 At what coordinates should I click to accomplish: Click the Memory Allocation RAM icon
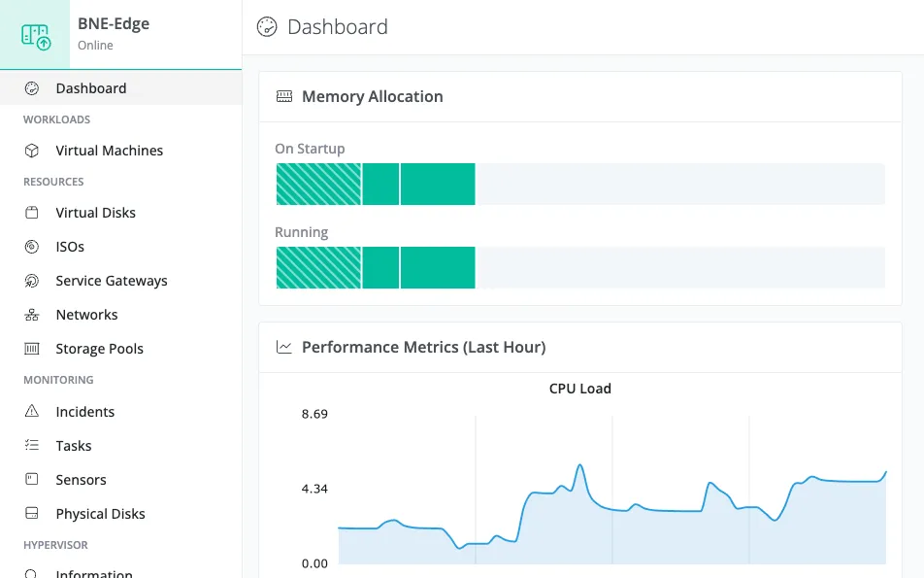pyautogui.click(x=284, y=96)
